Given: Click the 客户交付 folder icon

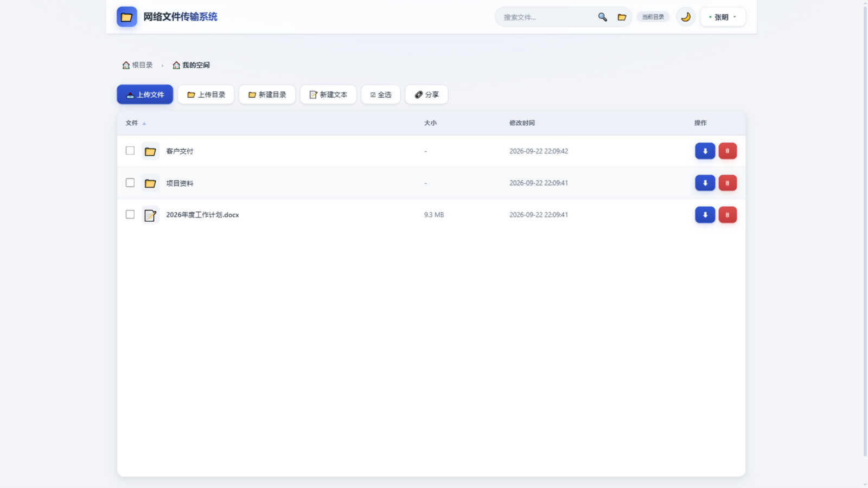Looking at the screenshot, I should click(x=150, y=151).
